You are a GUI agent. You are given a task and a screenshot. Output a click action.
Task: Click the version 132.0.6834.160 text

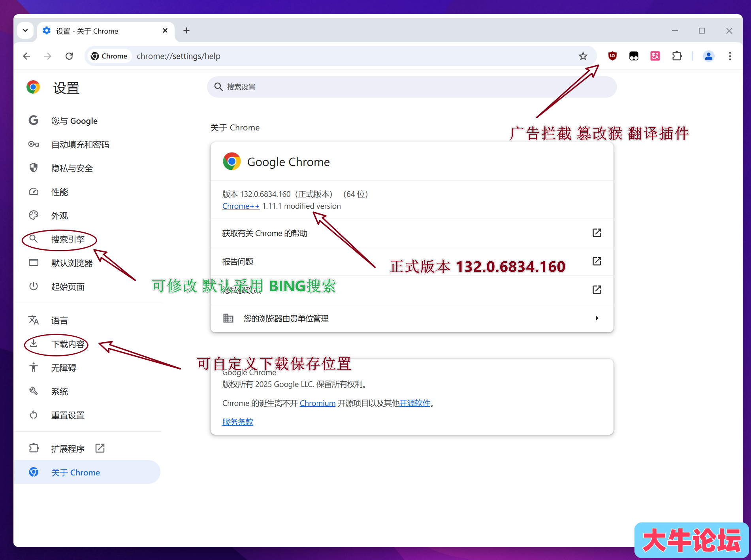pyautogui.click(x=295, y=194)
